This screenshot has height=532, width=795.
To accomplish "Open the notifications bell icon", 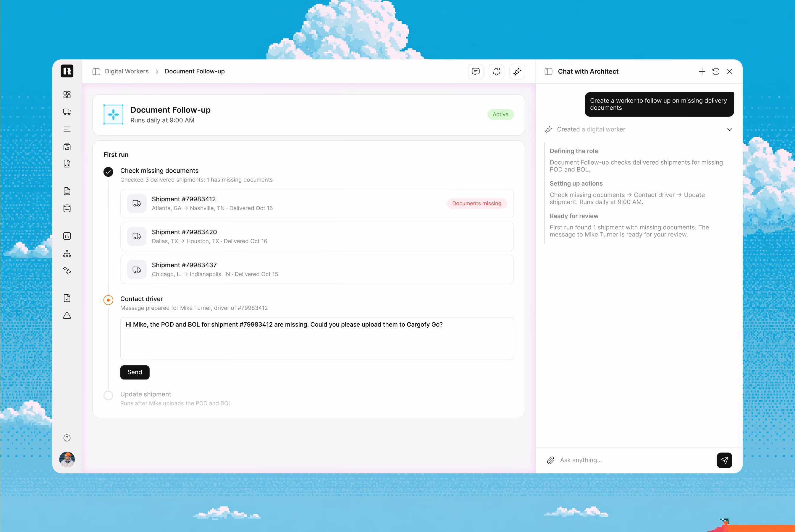I will 496,72.
